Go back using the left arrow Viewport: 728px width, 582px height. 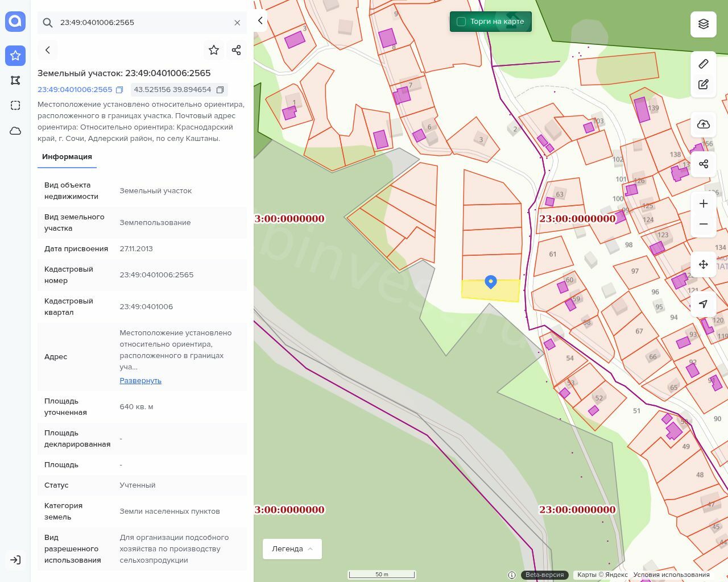pyautogui.click(x=48, y=50)
